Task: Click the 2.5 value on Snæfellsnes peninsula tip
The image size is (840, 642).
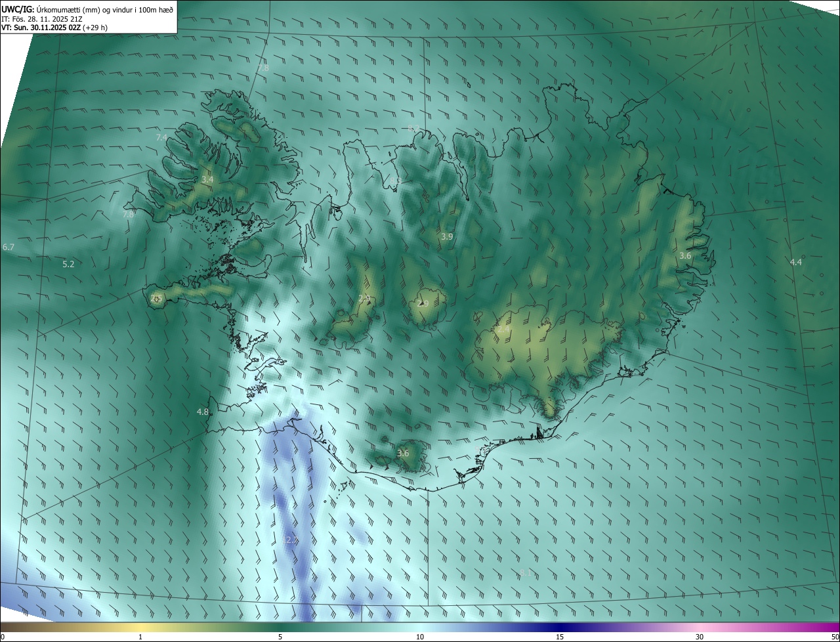Action: point(156,299)
